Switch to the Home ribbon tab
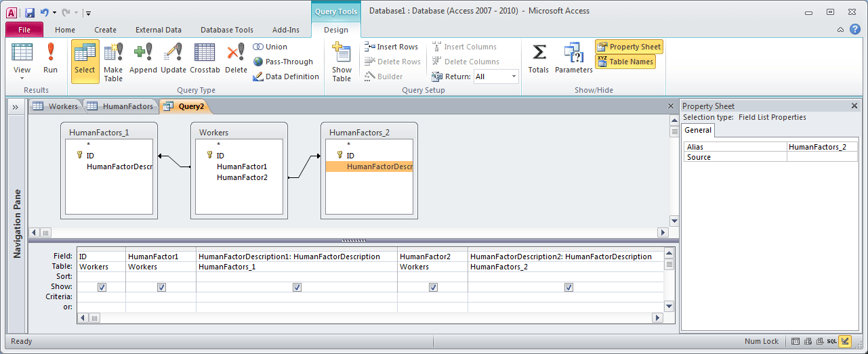The image size is (868, 354). click(65, 30)
